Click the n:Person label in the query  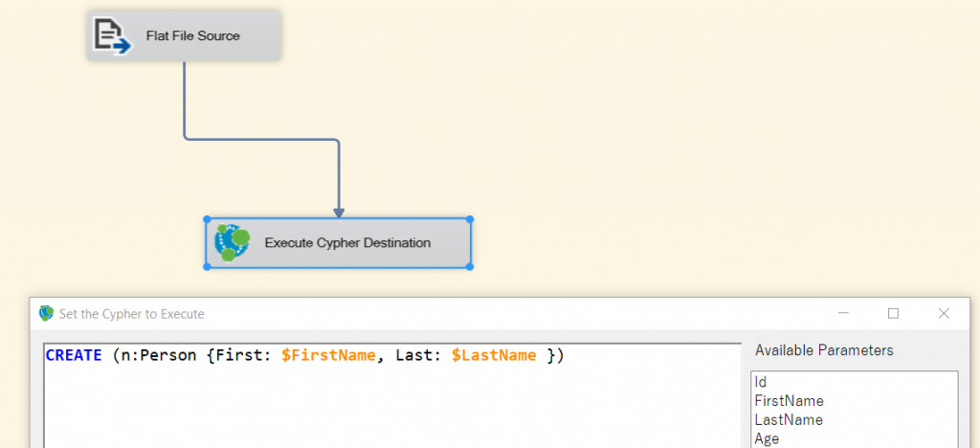tap(161, 355)
